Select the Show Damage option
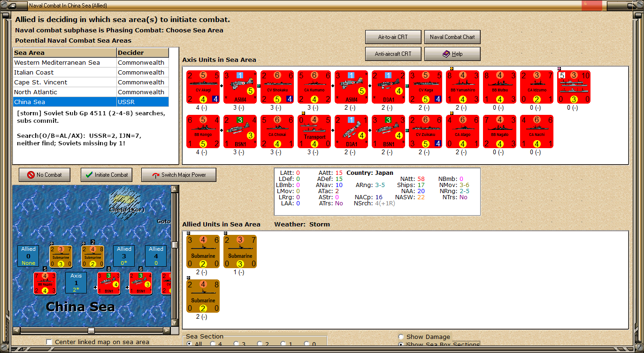This screenshot has width=644, height=353. coord(401,337)
